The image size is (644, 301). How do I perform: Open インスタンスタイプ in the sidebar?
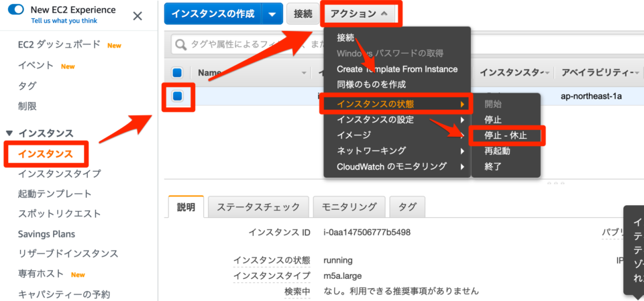pos(59,174)
